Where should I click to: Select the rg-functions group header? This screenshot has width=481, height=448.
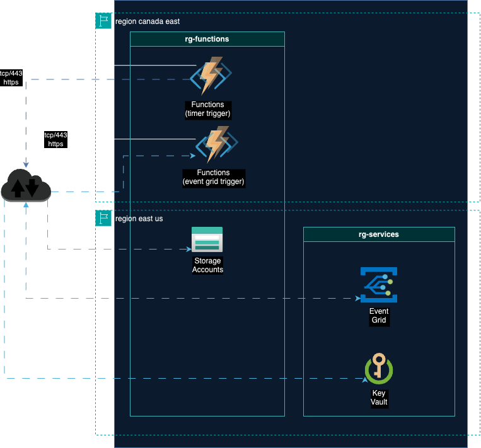(x=207, y=39)
